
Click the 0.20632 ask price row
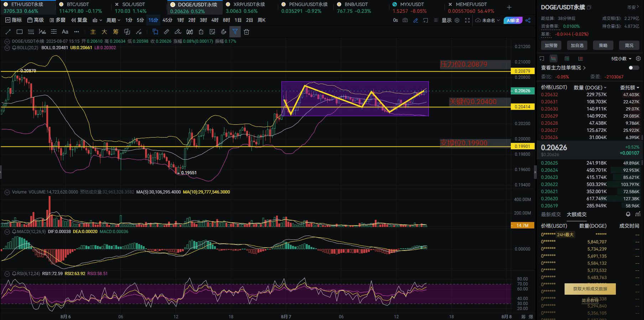pyautogui.click(x=590, y=95)
